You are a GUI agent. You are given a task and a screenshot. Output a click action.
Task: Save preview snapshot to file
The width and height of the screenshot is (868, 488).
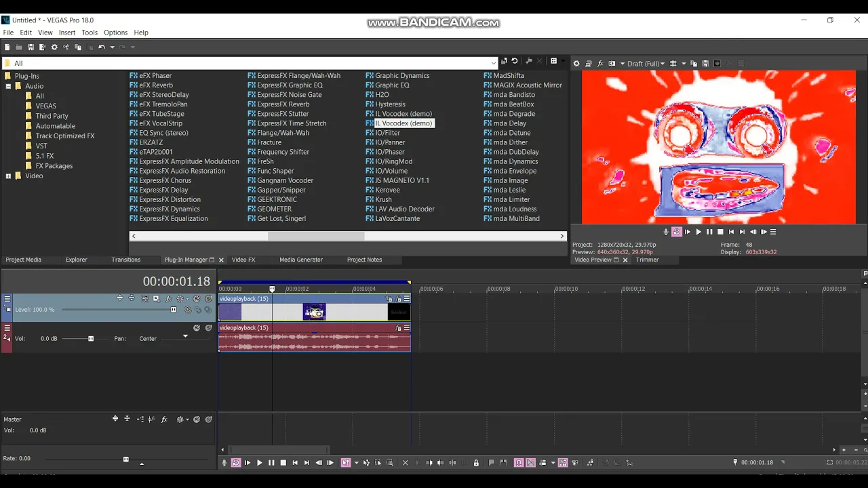[x=705, y=64]
